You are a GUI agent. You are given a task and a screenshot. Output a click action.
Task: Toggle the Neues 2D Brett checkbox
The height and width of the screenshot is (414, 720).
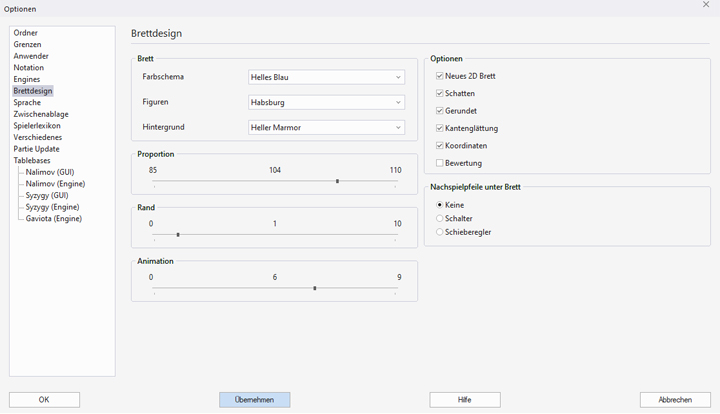[x=440, y=76]
